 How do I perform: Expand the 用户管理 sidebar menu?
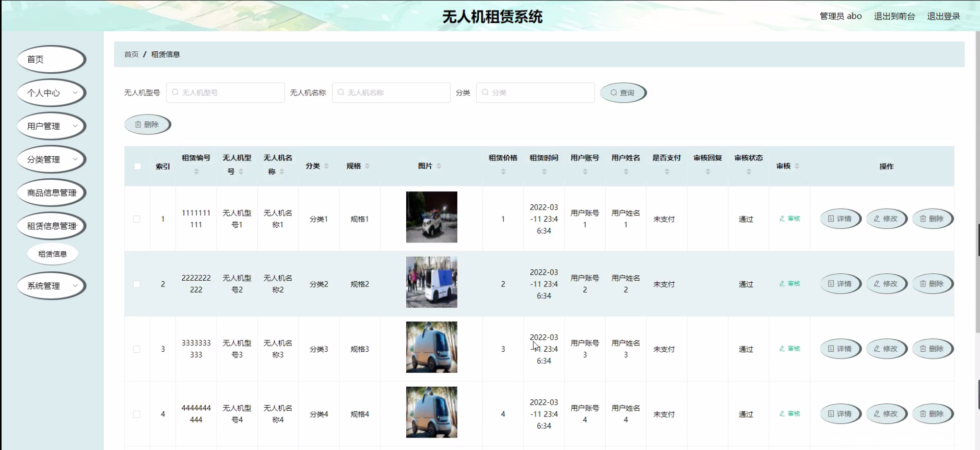coord(51,126)
